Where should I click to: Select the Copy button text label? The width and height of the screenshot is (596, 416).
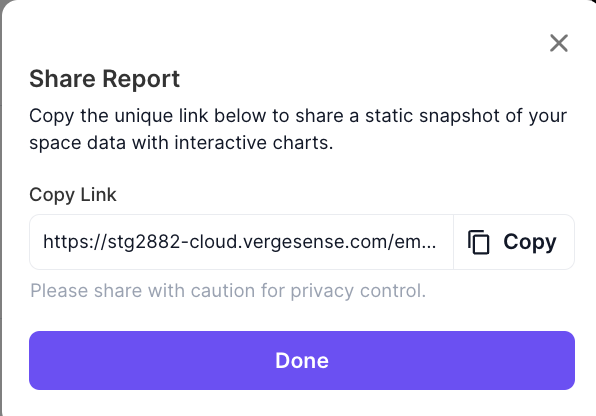tap(530, 242)
